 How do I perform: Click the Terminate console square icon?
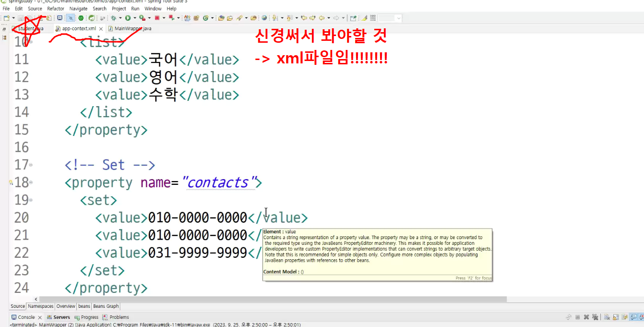[x=577, y=317]
